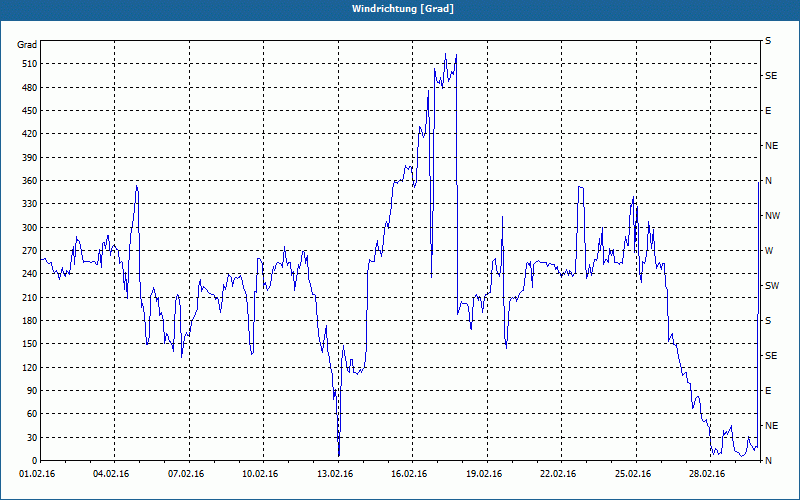
Task: Select the y-axis value 90
Action: [x=33, y=391]
